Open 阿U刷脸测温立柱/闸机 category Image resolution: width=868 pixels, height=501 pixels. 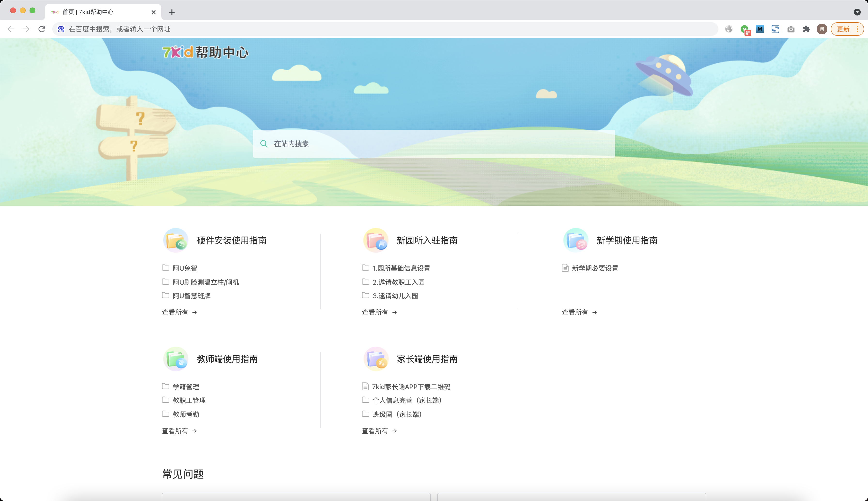pos(206,282)
